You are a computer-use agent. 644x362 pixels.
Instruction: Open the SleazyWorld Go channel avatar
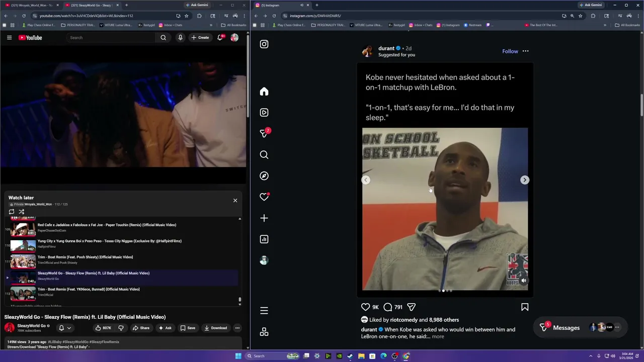[10, 328]
